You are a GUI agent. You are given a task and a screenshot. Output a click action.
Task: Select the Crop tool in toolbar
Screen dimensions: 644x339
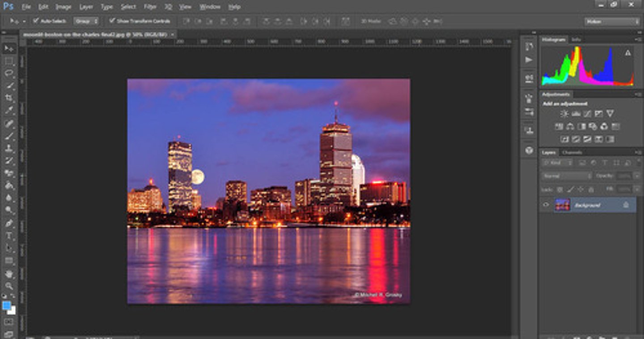[x=9, y=98]
